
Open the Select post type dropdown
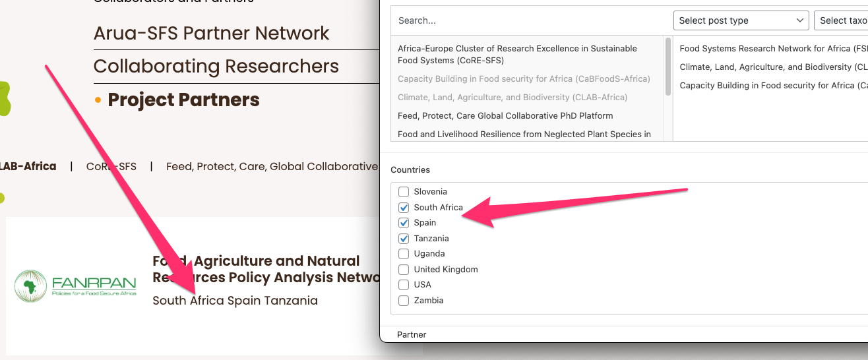[x=740, y=20]
